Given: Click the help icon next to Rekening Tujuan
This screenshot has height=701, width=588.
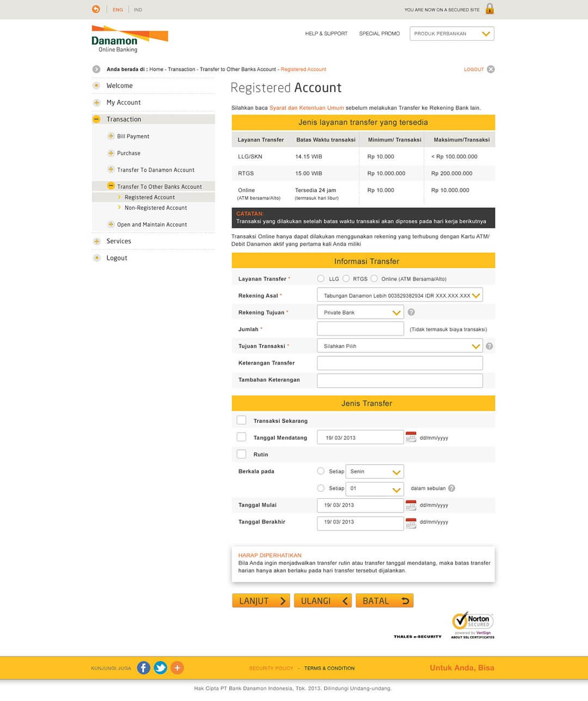Looking at the screenshot, I should (411, 312).
